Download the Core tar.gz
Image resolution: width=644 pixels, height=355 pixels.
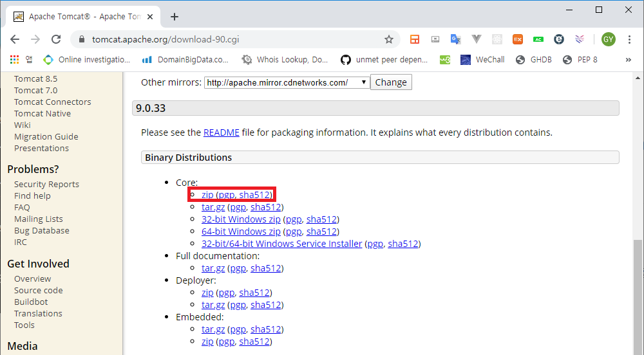pyautogui.click(x=213, y=208)
